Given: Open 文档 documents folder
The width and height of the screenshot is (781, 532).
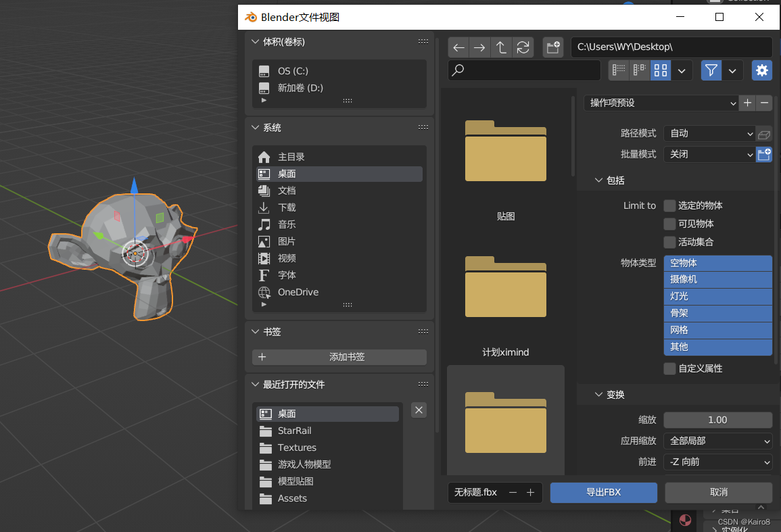Looking at the screenshot, I should (339, 191).
